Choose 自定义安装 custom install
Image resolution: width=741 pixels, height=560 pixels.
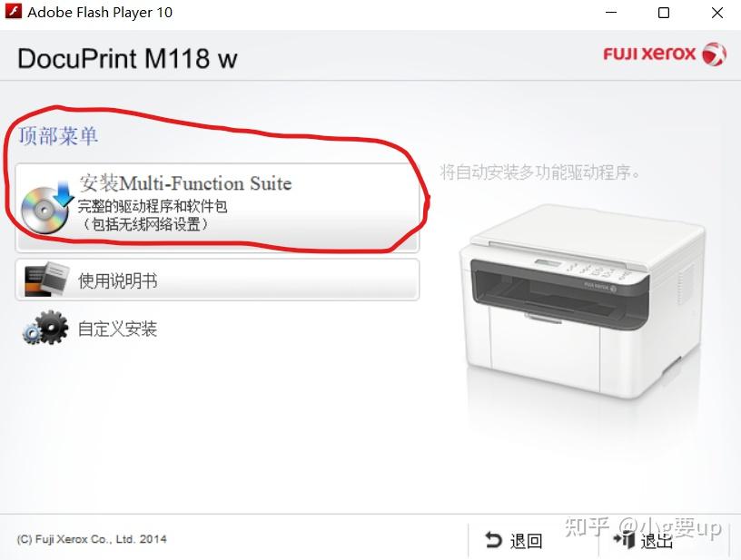(117, 329)
